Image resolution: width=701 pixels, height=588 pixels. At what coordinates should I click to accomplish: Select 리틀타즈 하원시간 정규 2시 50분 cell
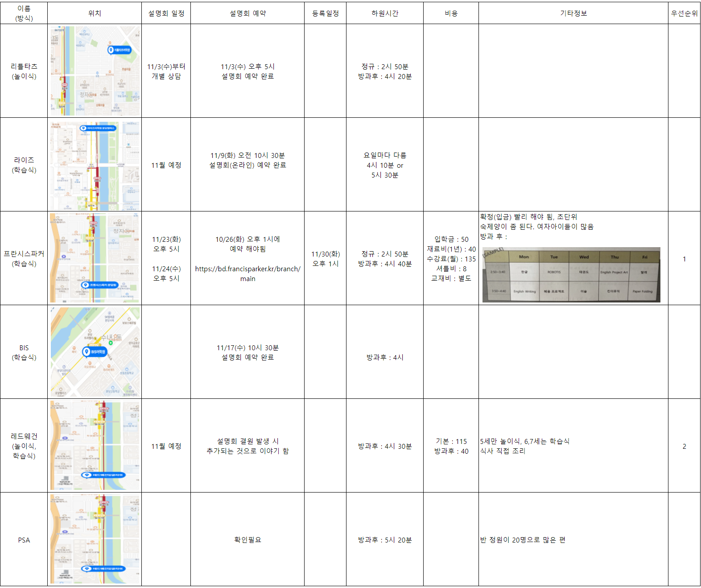[x=385, y=71]
